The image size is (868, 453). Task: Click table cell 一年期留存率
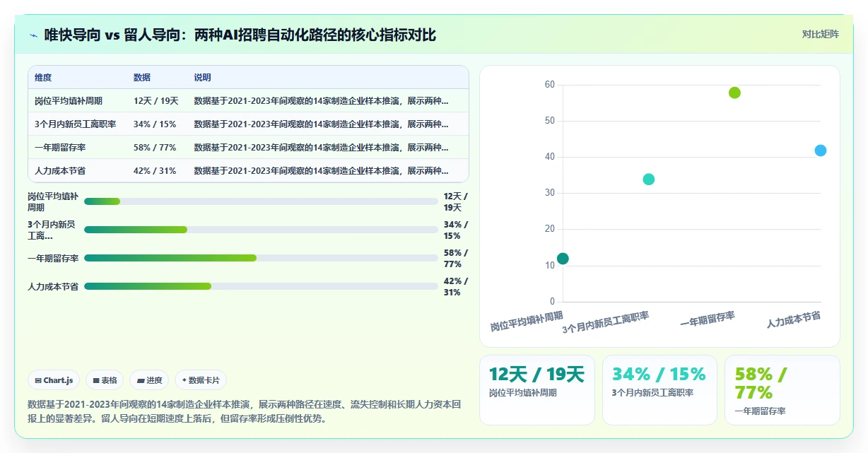[61, 148]
